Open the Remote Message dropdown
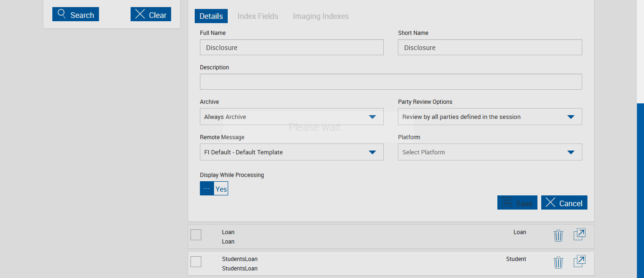 pyautogui.click(x=291, y=152)
